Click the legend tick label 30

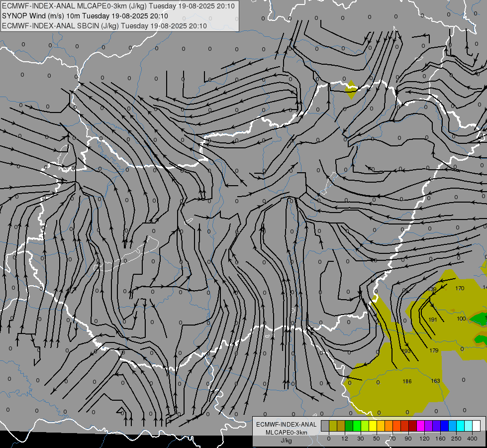(361, 439)
